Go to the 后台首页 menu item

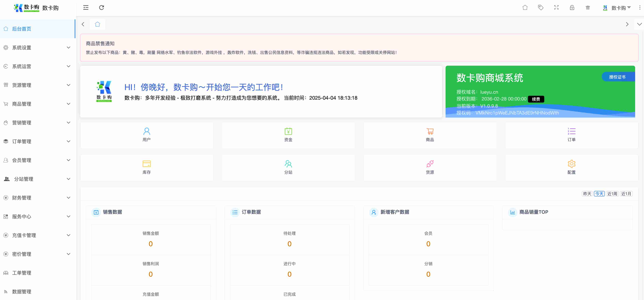pos(22,29)
